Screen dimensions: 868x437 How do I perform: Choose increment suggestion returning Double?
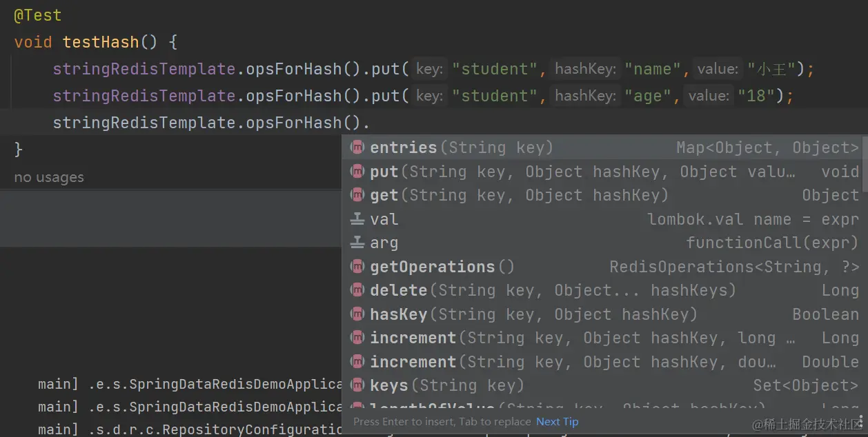tap(602, 362)
